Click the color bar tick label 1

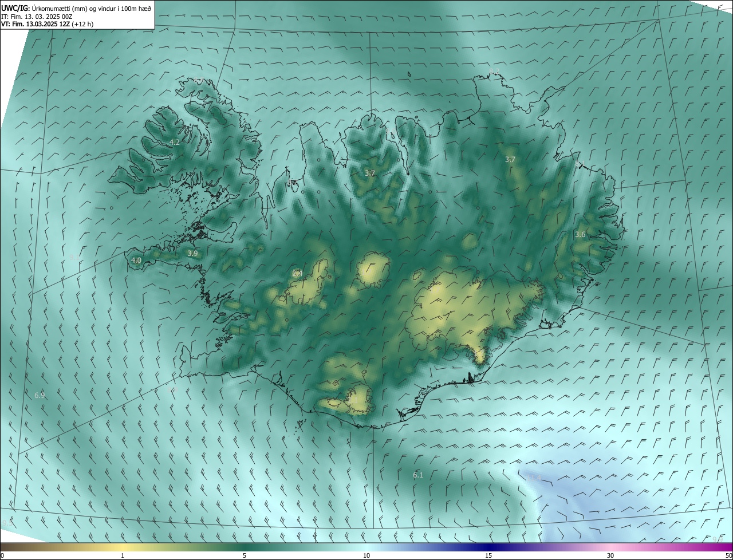[123, 555]
